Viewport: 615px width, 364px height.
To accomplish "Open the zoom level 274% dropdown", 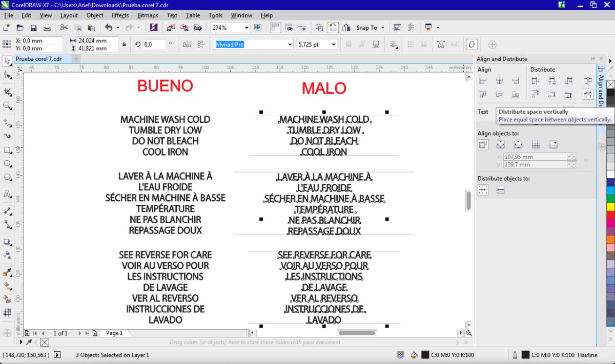I will coord(246,28).
